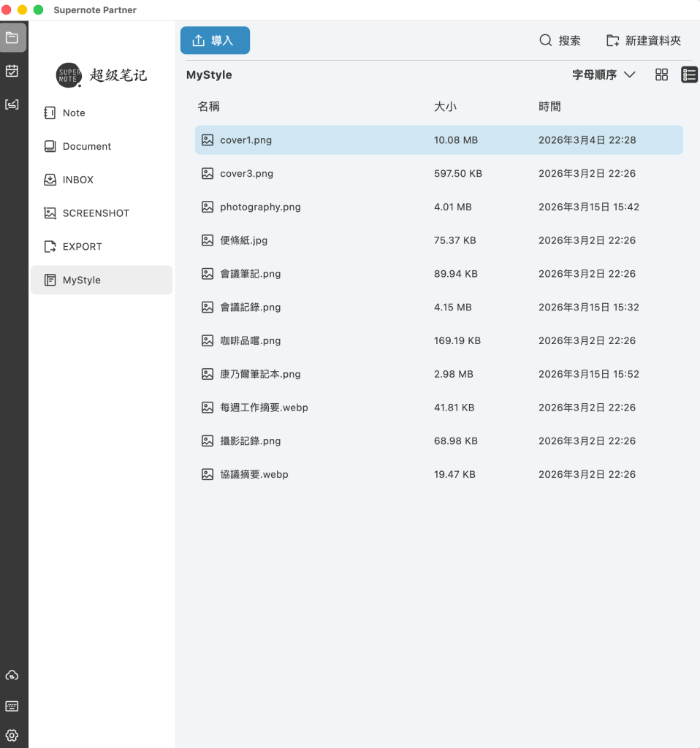Select file 每週工作摘要.webp
The image size is (700, 748).
pyautogui.click(x=439, y=408)
